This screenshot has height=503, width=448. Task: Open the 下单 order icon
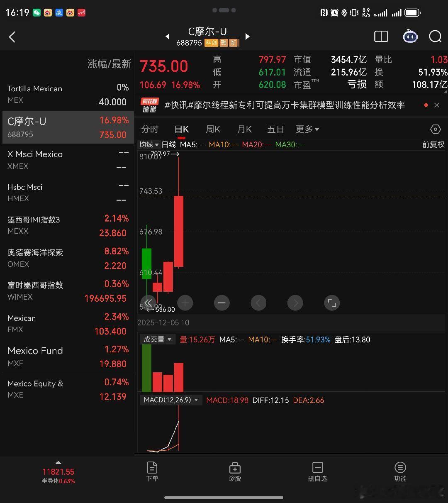click(x=152, y=471)
